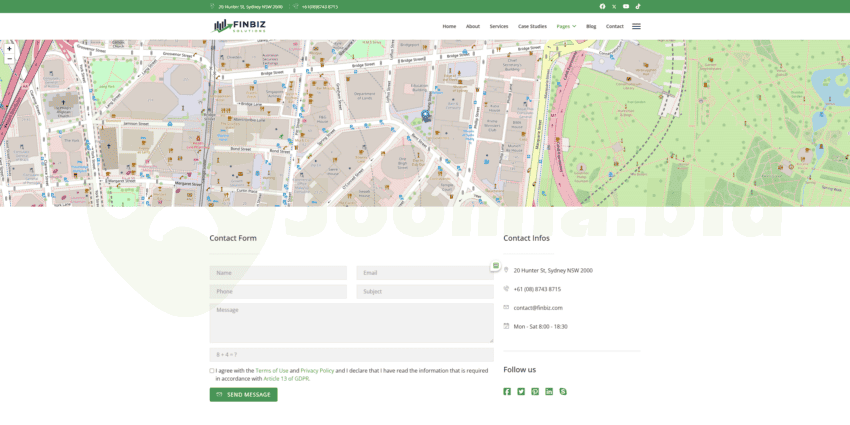Click the Send Message button
This screenshot has width=850, height=425.
tap(243, 395)
